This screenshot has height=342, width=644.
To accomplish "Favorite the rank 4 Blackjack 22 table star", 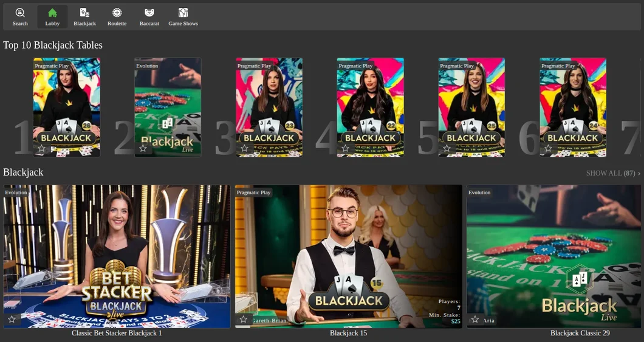I will point(346,148).
